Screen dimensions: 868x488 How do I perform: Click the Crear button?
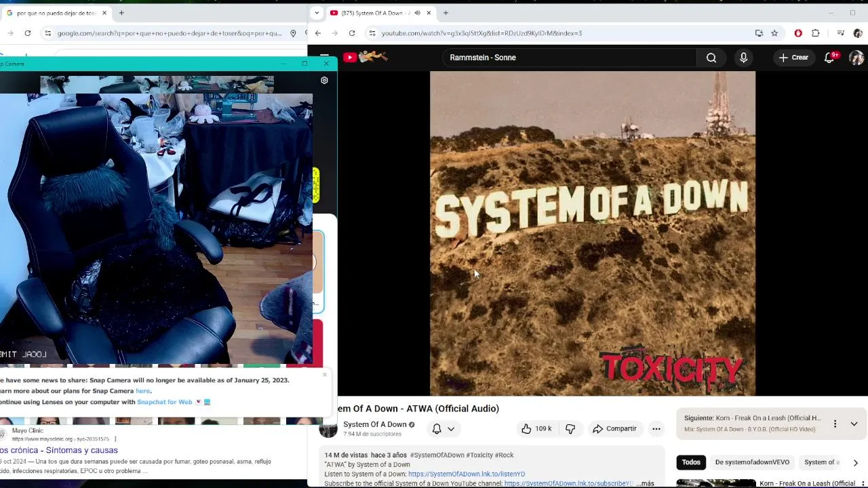click(793, 58)
